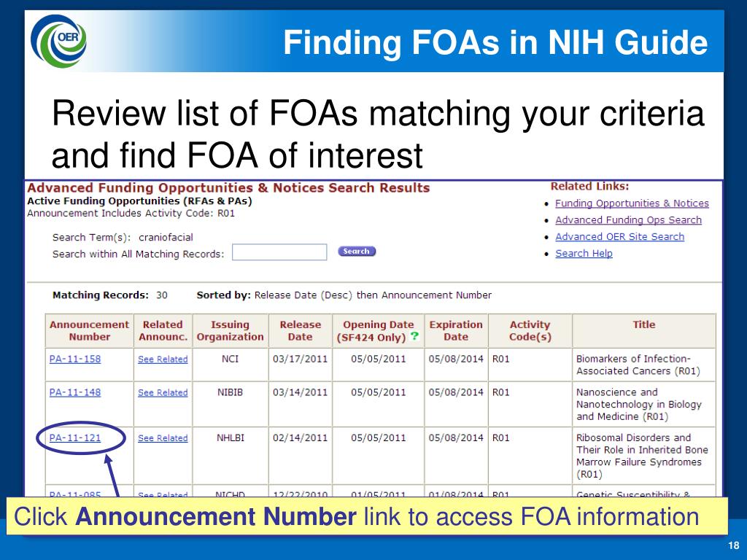The width and height of the screenshot is (747, 560).
Task: Select release date 03/17/2011
Action: pyautogui.click(x=300, y=359)
